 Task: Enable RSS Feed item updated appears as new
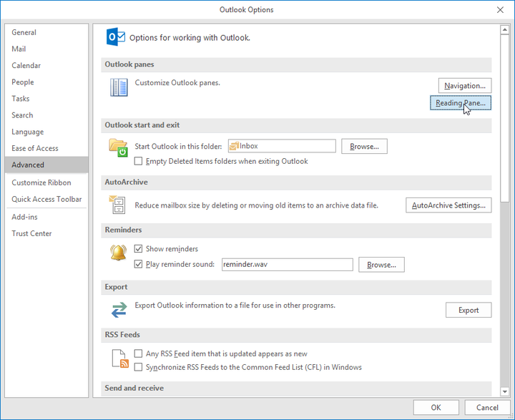click(x=138, y=353)
